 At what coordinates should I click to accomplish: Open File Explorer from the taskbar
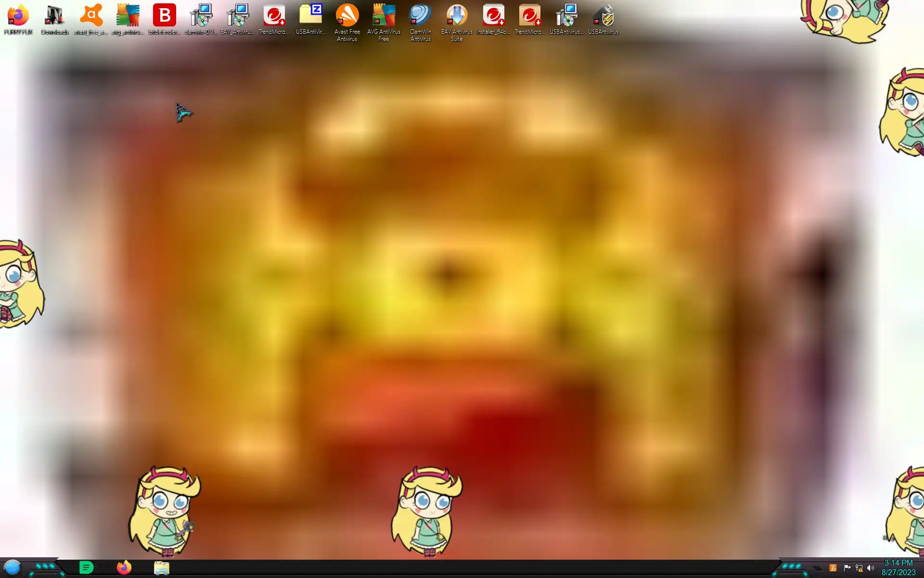[162, 568]
